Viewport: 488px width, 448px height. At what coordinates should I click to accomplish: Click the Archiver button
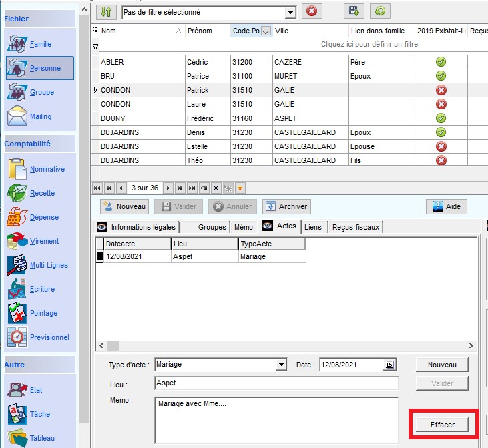287,206
